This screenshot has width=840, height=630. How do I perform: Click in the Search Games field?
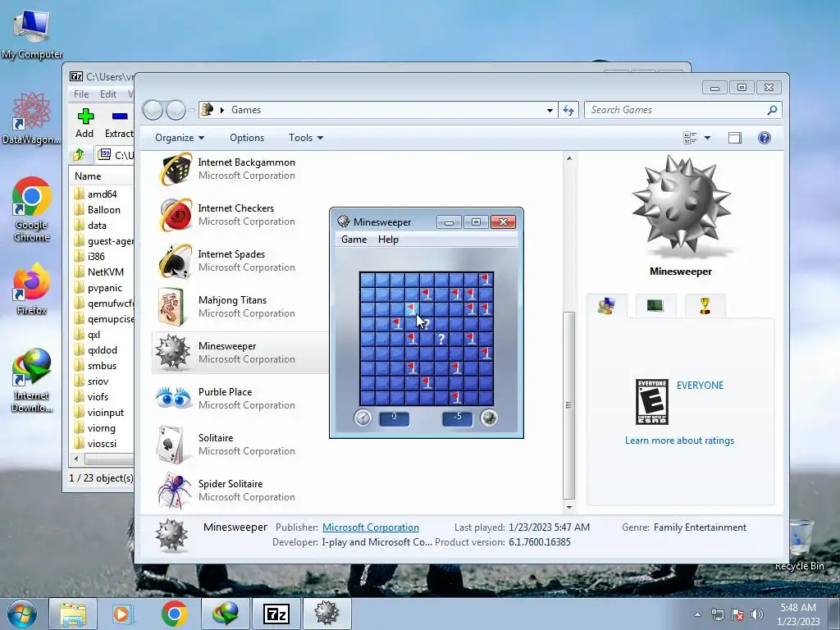(675, 110)
